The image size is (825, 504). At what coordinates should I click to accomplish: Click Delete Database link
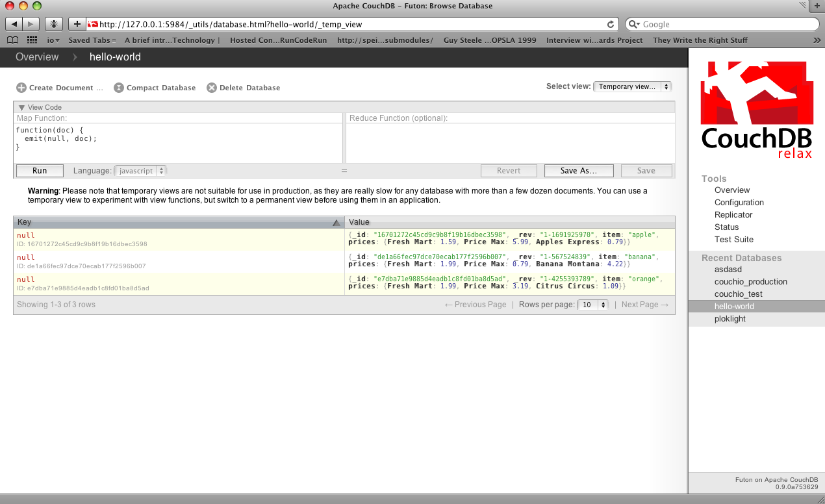tap(250, 88)
